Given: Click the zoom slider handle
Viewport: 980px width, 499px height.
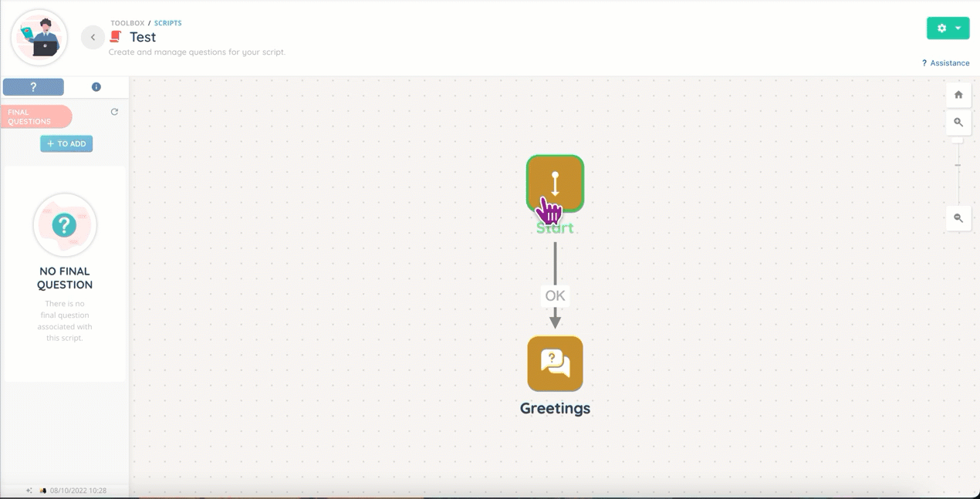Looking at the screenshot, I should pos(958,165).
